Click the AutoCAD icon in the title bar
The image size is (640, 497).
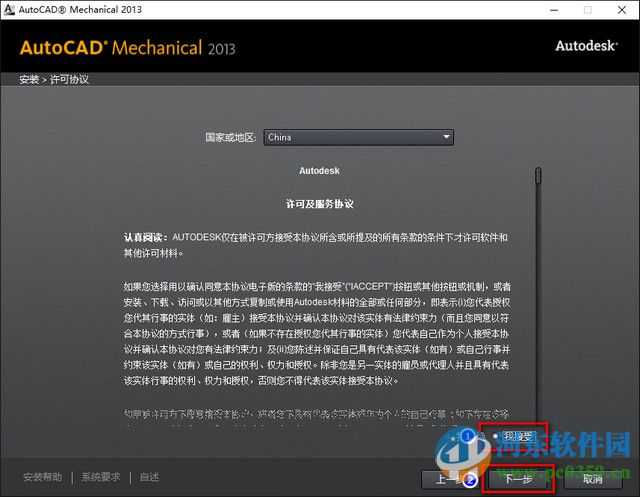pyautogui.click(x=9, y=9)
